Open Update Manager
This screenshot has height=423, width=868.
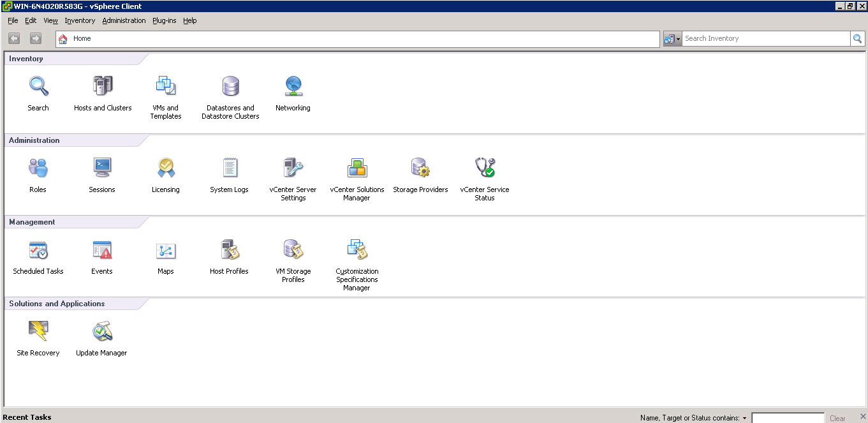pyautogui.click(x=102, y=331)
